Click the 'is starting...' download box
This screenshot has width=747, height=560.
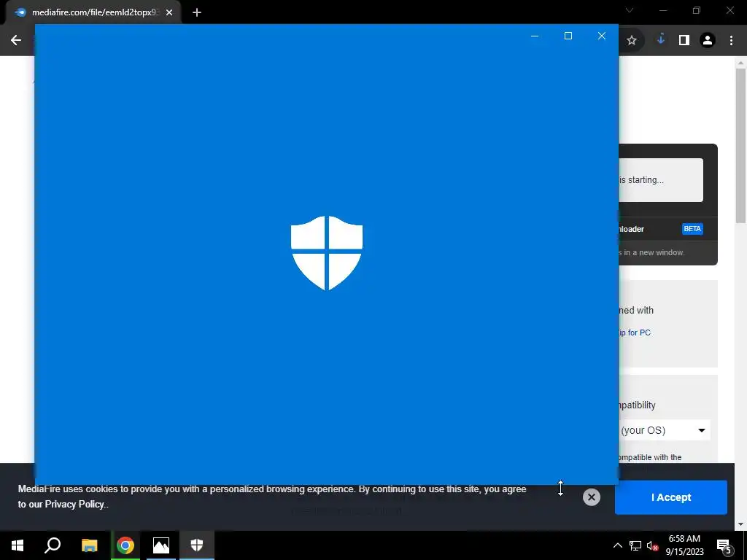pos(661,180)
